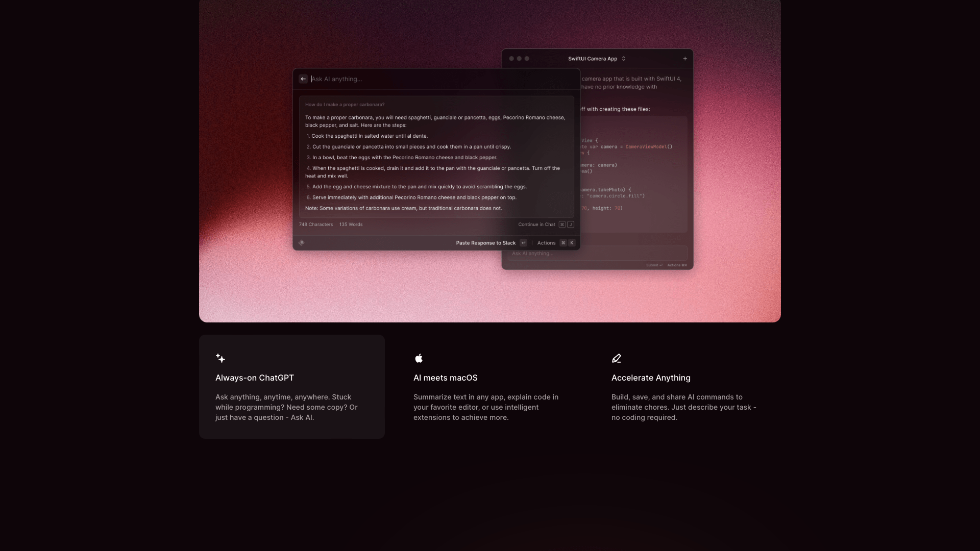Click step 'In a bowl, beat the eggs'

click(x=405, y=158)
